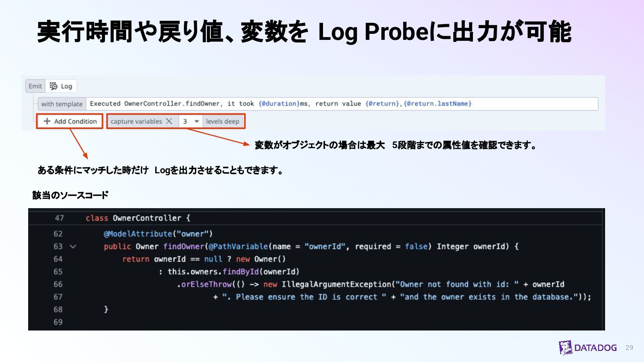The image size is (644, 362).
Task: Click the {@return} template variable
Action: [x=382, y=104]
